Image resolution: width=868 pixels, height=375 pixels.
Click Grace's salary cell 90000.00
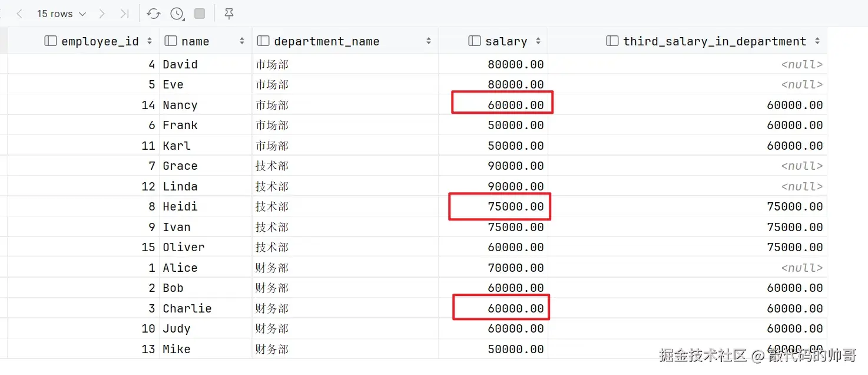click(x=493, y=166)
